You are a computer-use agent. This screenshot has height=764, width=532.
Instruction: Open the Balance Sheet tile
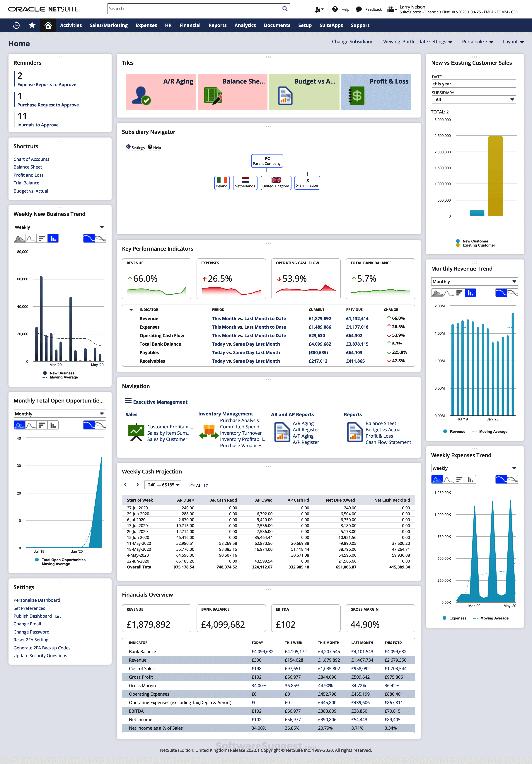pos(232,91)
